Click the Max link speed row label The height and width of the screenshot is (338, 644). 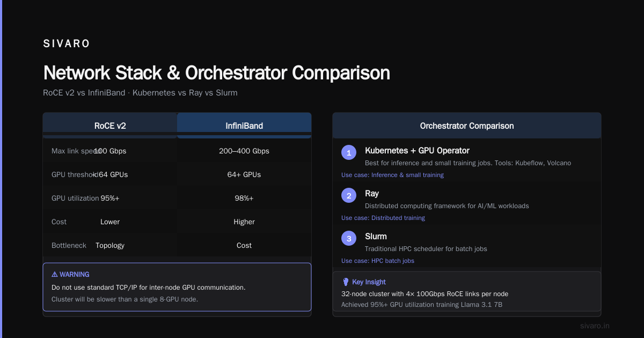coord(76,151)
